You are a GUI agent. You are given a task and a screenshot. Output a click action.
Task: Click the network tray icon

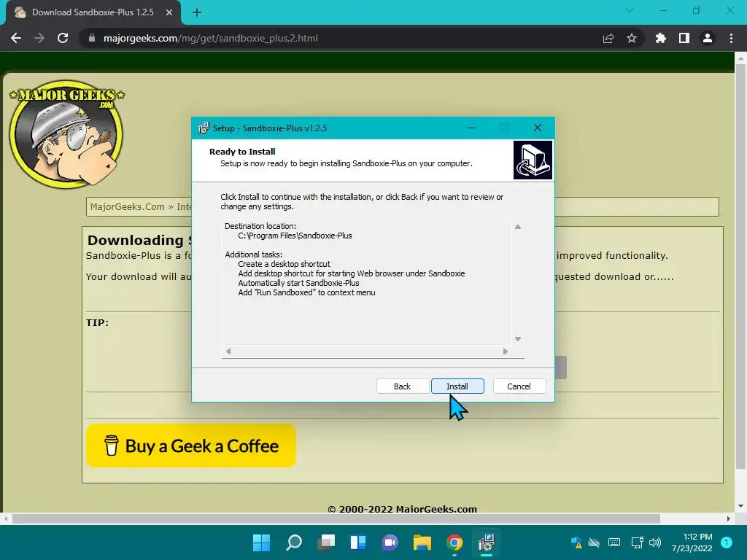637,542
